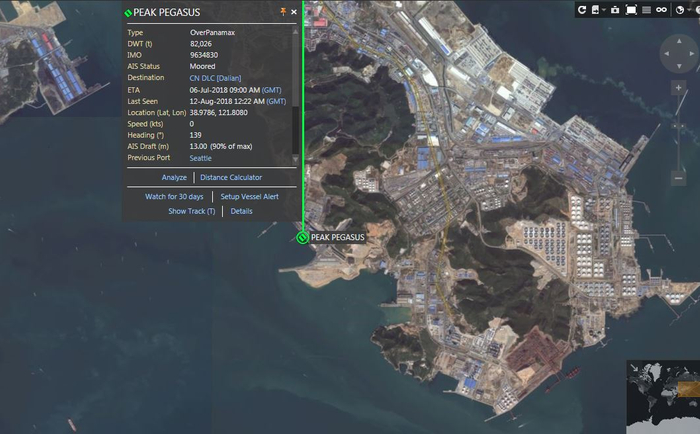Viewport: 700px width, 434px height.
Task: Take a map snapshot with camera icon
Action: (614, 10)
